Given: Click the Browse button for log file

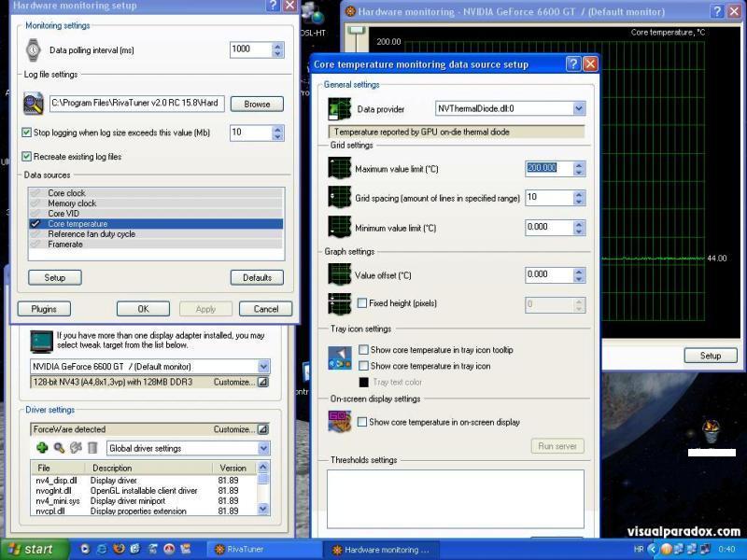Looking at the screenshot, I should click(257, 105).
